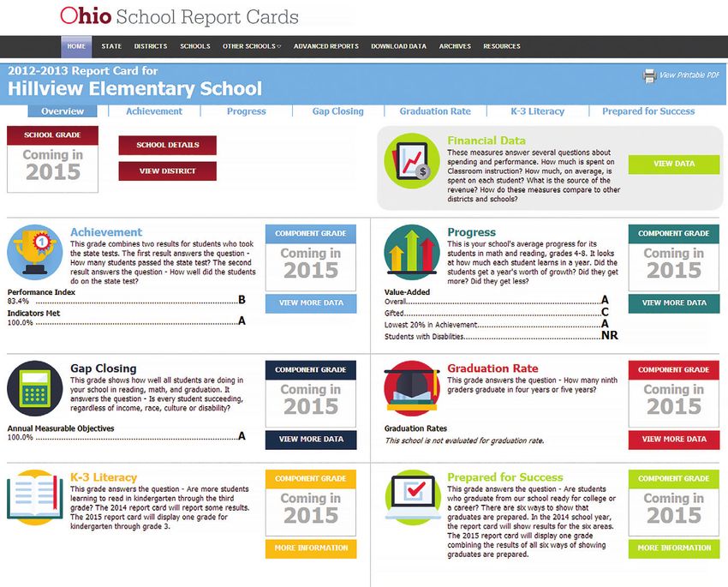This screenshot has height=587, width=728.
Task: Switch to the Prepared for Success tab
Action: click(648, 111)
